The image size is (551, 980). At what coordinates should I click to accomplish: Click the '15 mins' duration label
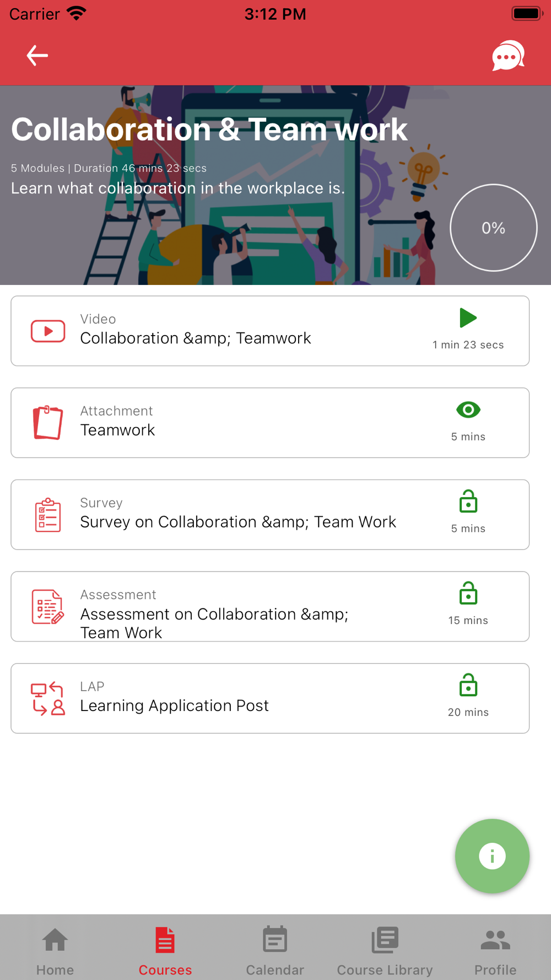tap(468, 621)
